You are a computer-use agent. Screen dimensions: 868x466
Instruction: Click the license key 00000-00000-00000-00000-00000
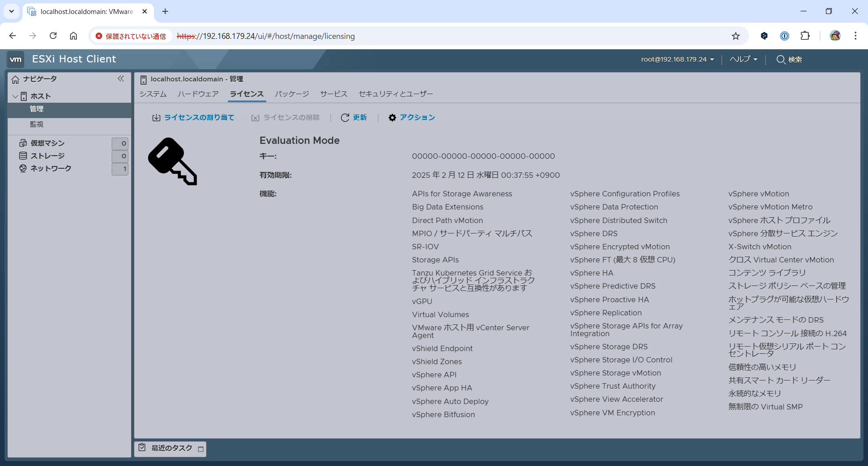(x=483, y=156)
